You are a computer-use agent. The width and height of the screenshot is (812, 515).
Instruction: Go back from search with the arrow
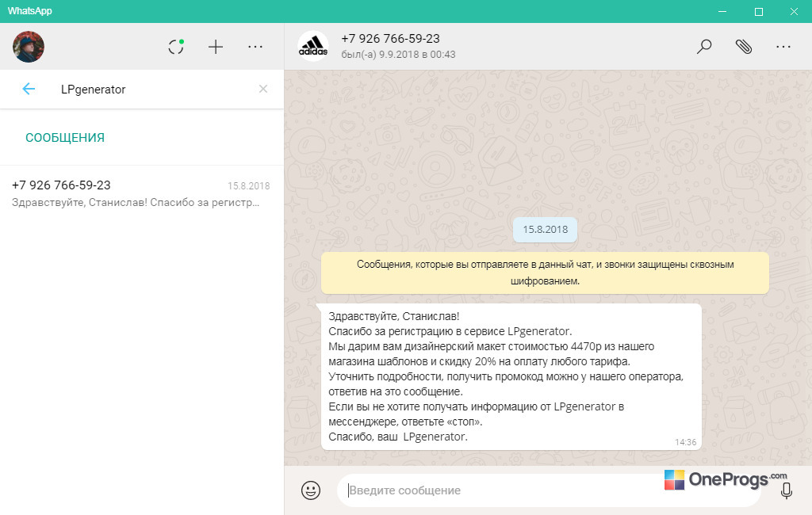click(29, 89)
